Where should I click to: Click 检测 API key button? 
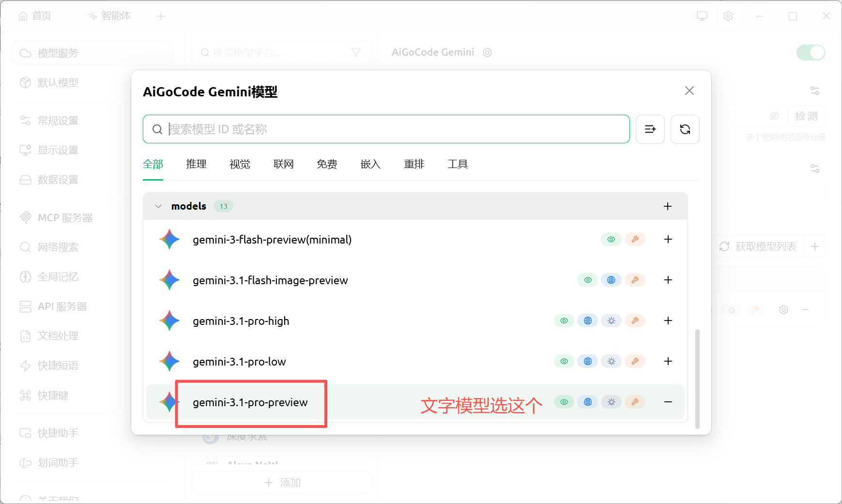(806, 116)
